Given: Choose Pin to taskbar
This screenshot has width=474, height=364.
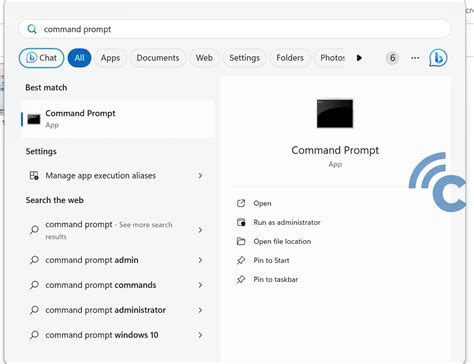Looking at the screenshot, I should (x=276, y=279).
